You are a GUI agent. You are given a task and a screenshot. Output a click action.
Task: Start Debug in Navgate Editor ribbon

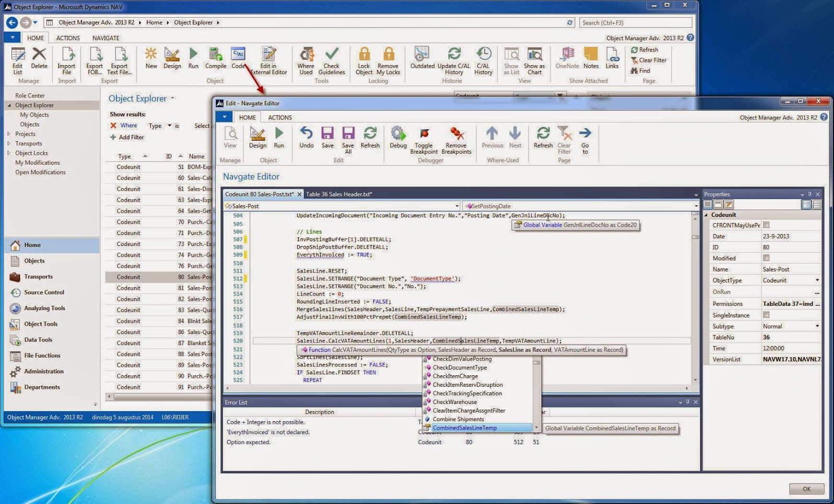398,138
